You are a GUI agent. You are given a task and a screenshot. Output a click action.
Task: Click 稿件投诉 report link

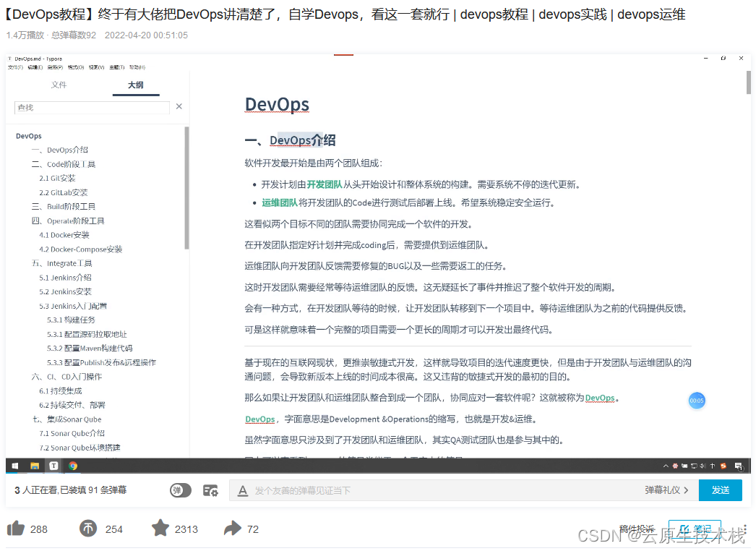coord(637,529)
